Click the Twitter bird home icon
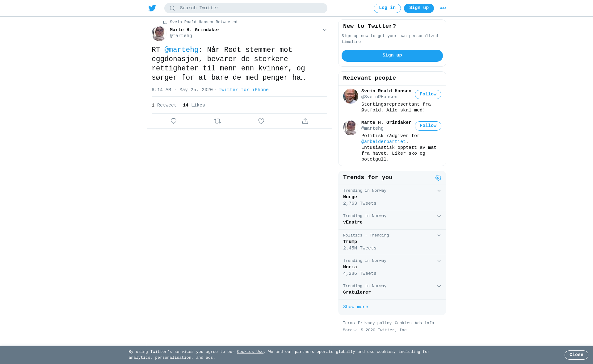 pos(152,8)
